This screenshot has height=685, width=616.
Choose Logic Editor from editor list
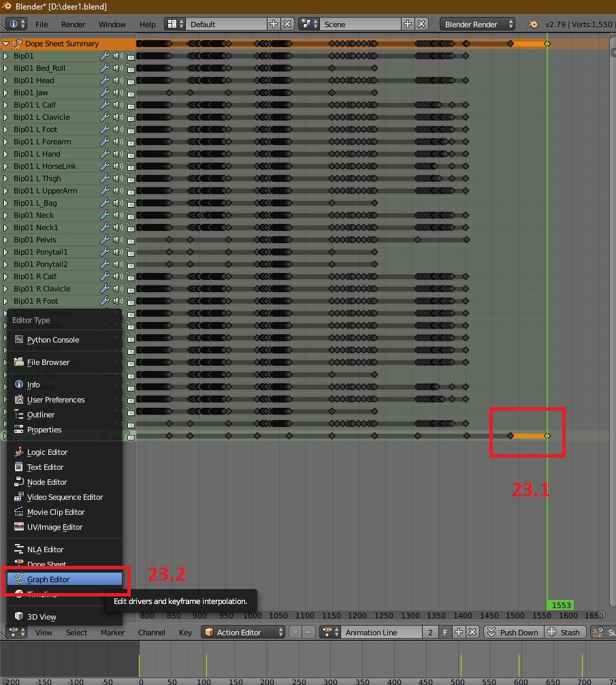(x=65, y=452)
